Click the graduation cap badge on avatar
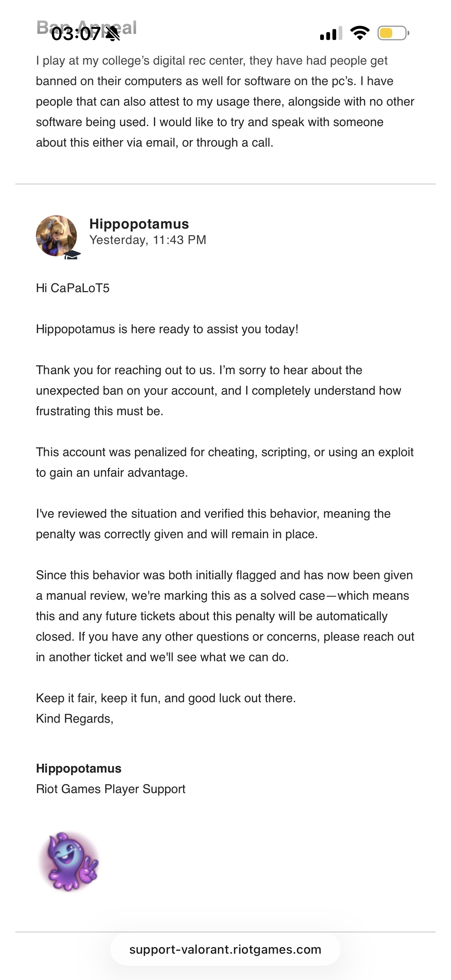Image resolution: width=451 pixels, height=980 pixels. (72, 255)
